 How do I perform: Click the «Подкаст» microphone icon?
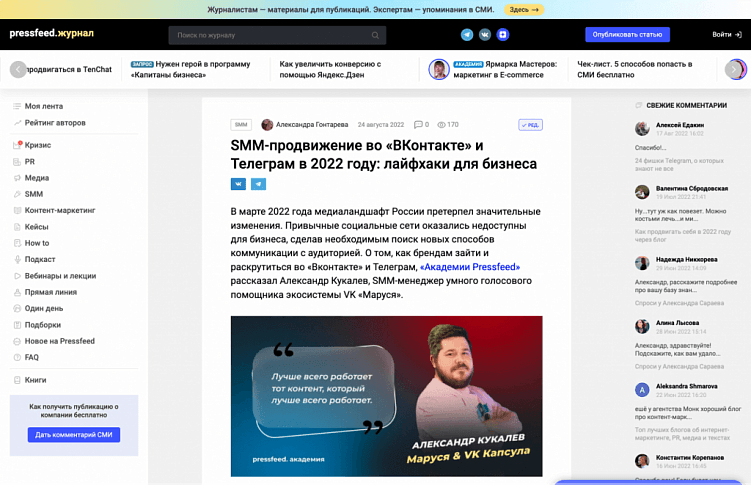17,259
